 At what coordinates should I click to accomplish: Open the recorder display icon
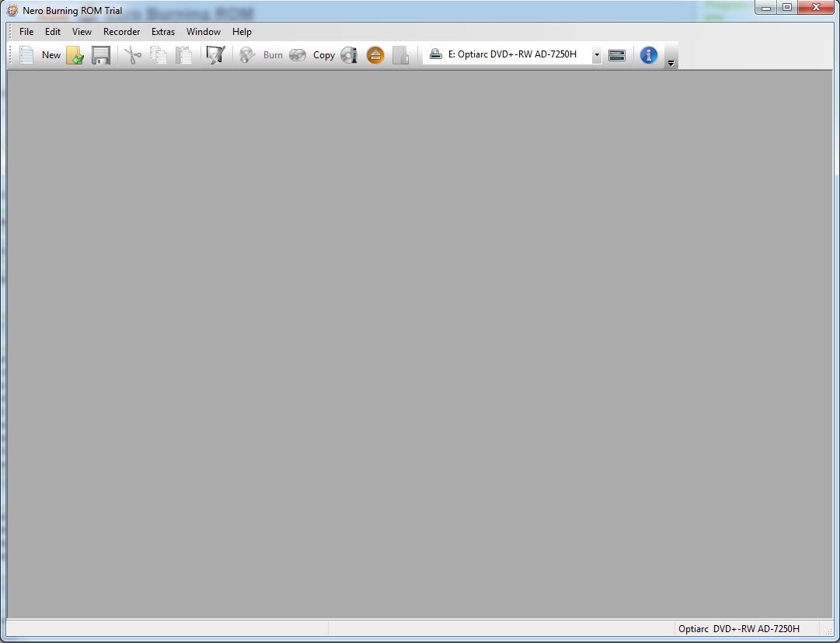click(616, 54)
